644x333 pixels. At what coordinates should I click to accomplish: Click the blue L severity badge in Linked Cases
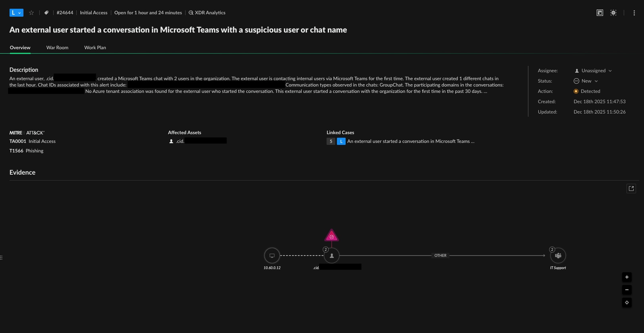pyautogui.click(x=341, y=141)
